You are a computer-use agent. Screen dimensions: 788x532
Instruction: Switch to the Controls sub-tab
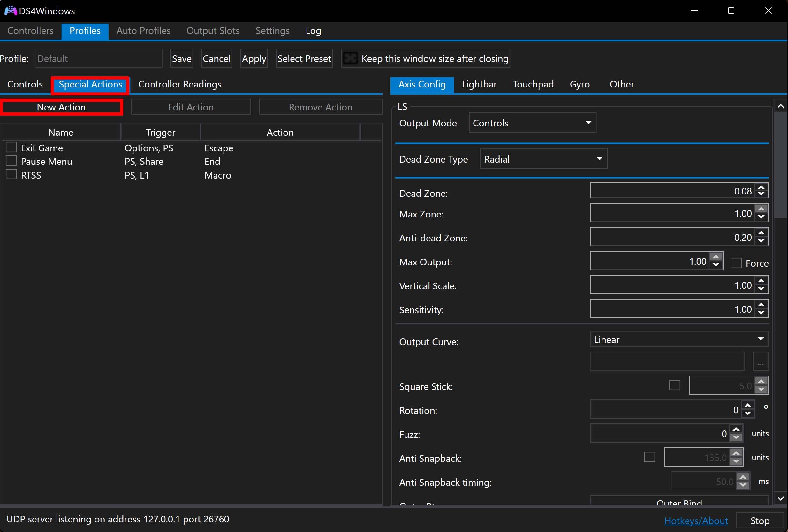25,84
